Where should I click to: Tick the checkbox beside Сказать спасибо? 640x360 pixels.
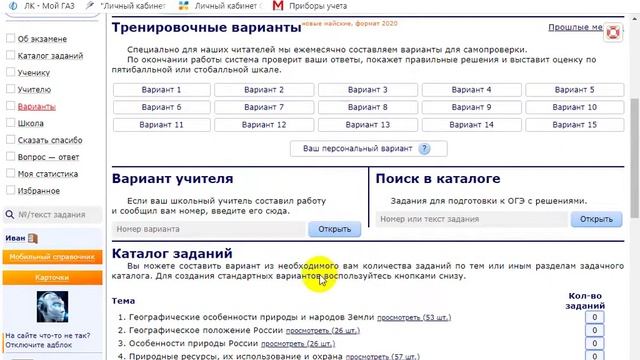(x=11, y=140)
